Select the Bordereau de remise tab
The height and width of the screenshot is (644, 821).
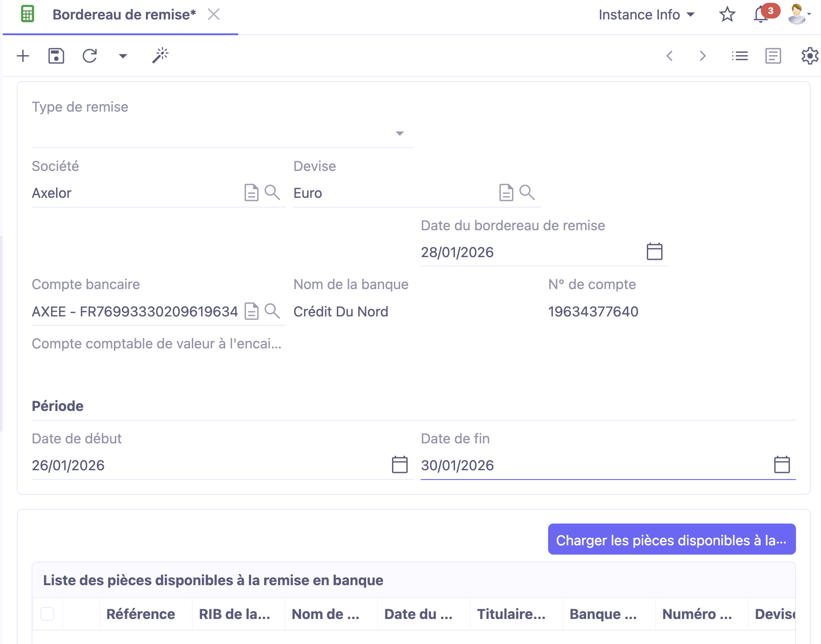pos(123,14)
